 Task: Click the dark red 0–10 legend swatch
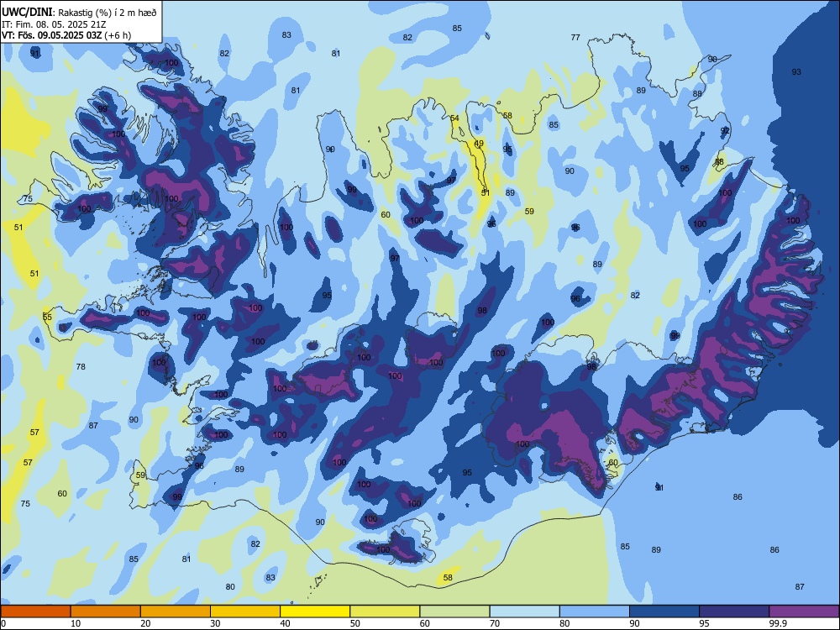point(35,612)
